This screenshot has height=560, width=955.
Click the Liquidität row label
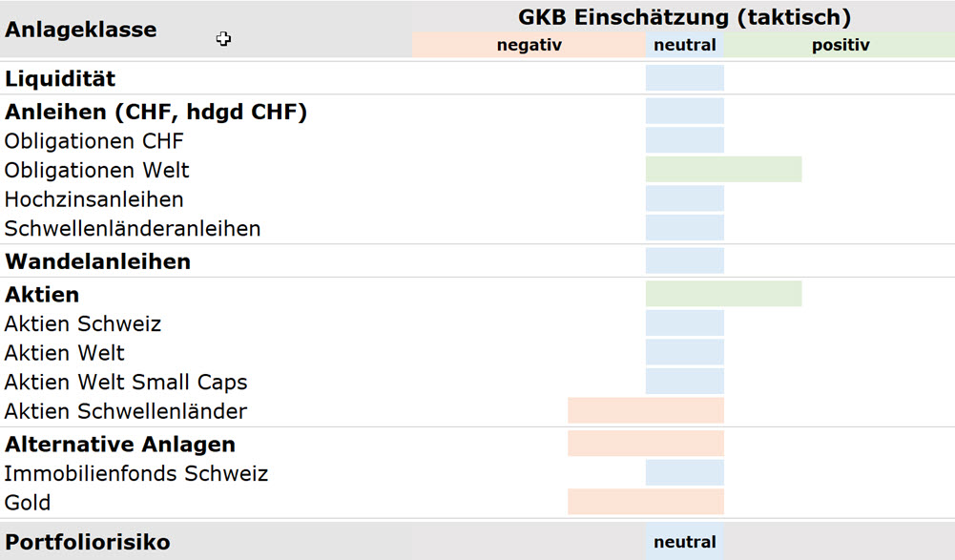tap(60, 78)
